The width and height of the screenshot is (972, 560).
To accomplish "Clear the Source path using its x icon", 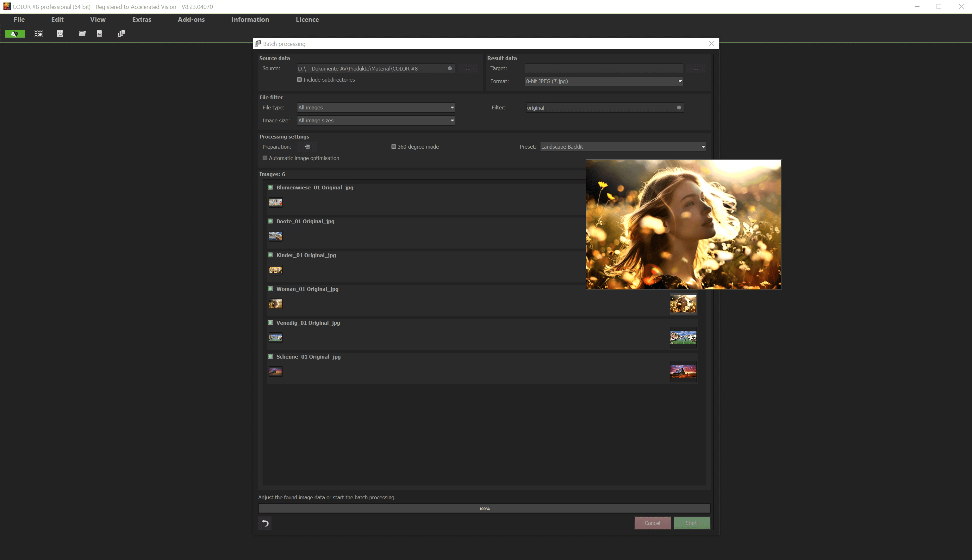I will click(x=449, y=69).
